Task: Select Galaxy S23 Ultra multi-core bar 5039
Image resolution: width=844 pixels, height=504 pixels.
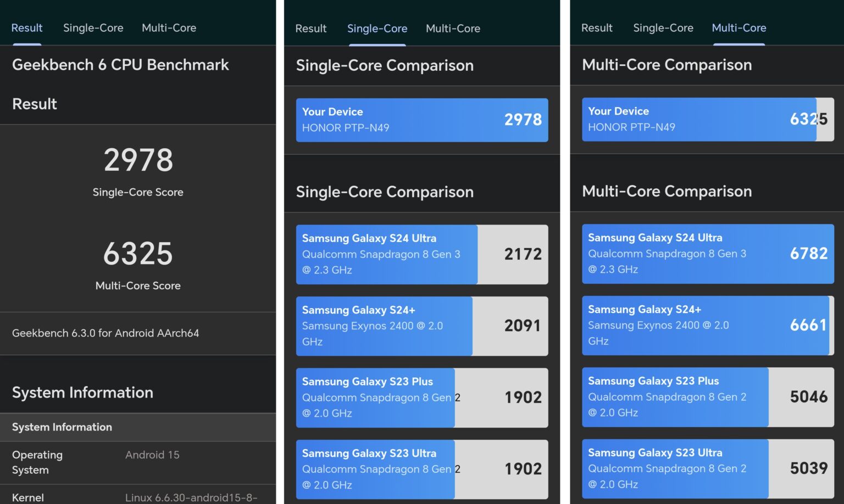Action: pyautogui.click(x=708, y=469)
